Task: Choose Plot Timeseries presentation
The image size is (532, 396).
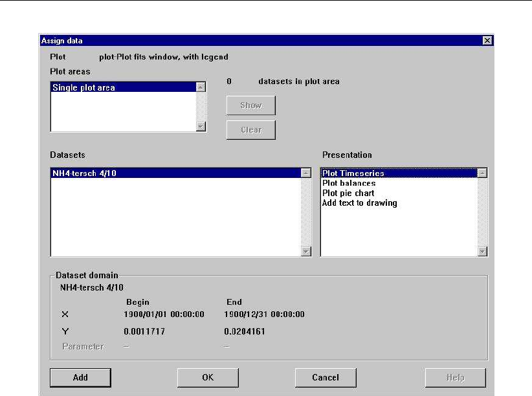Action: pos(399,173)
